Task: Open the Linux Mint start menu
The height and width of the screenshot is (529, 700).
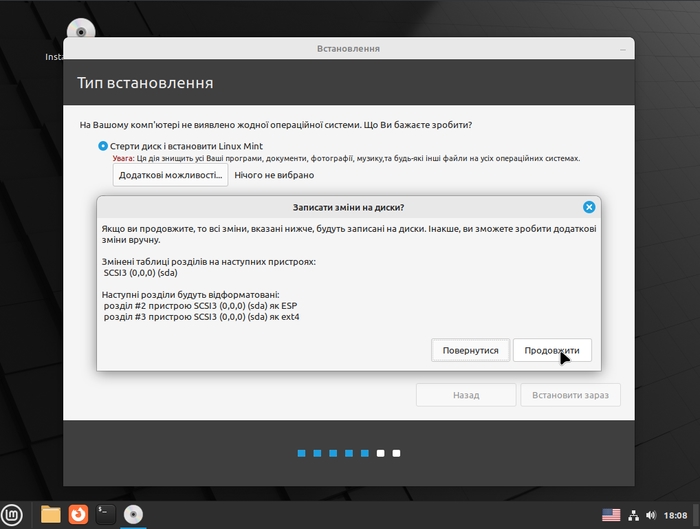Action: (12, 515)
